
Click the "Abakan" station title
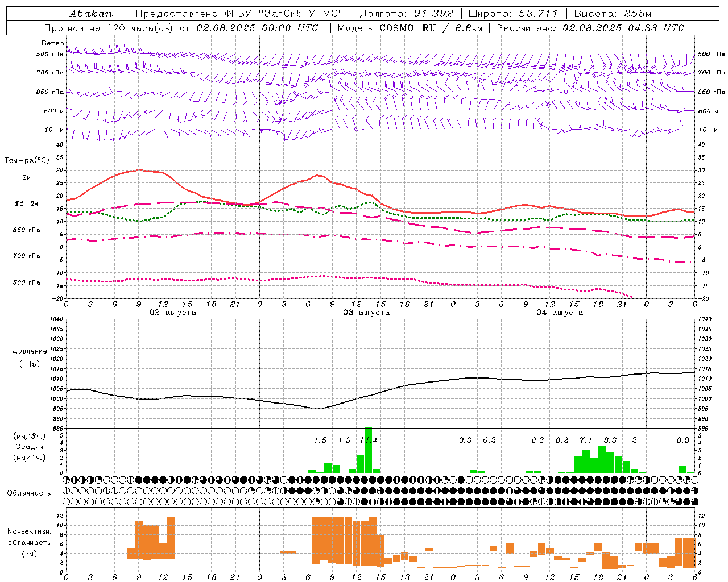(91, 13)
